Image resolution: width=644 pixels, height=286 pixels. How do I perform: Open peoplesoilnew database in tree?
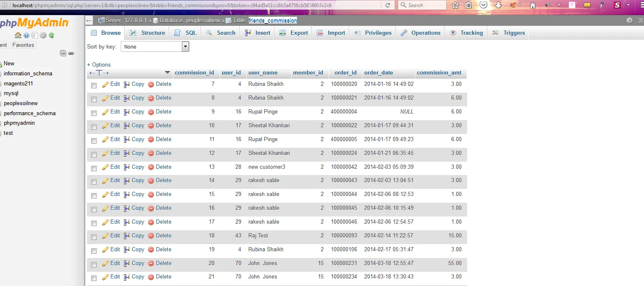(x=21, y=103)
